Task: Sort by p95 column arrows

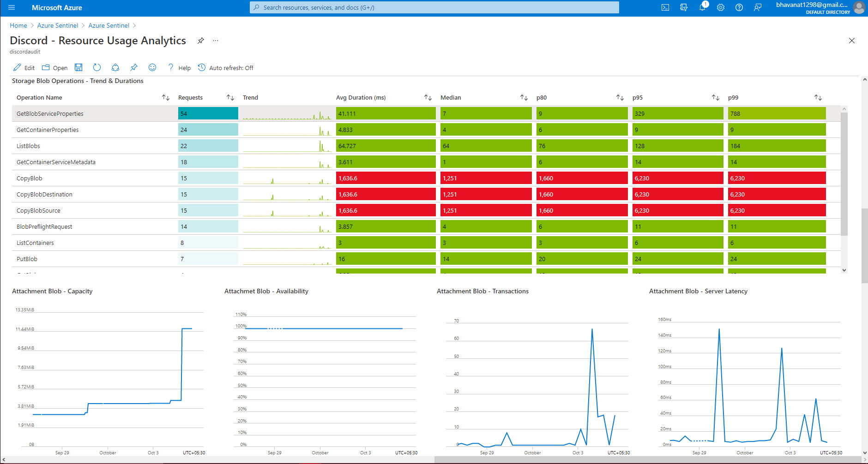Action: point(716,97)
